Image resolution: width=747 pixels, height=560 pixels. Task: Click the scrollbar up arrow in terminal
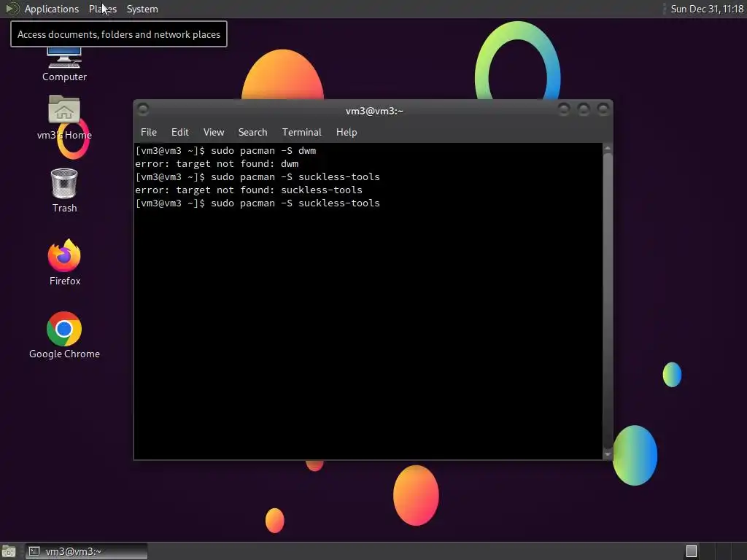tap(608, 149)
